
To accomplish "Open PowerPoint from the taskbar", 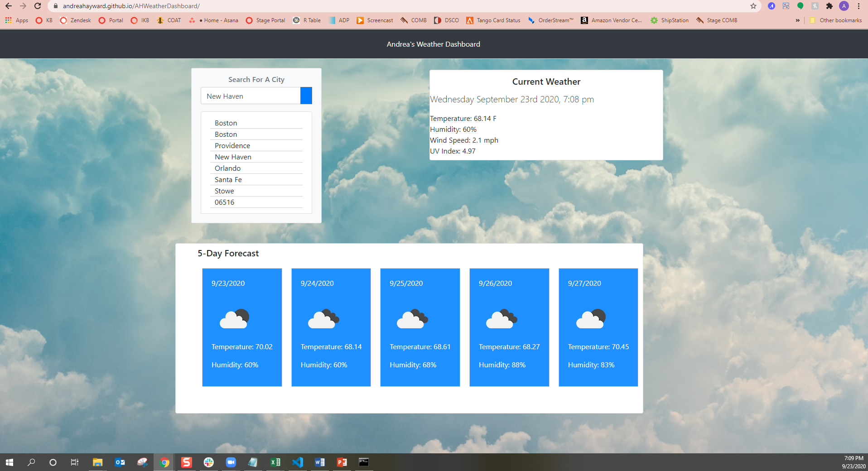I will click(x=342, y=462).
